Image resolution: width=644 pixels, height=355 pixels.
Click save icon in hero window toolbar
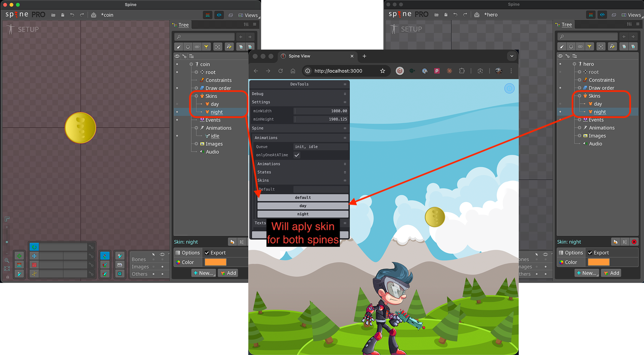[446, 15]
